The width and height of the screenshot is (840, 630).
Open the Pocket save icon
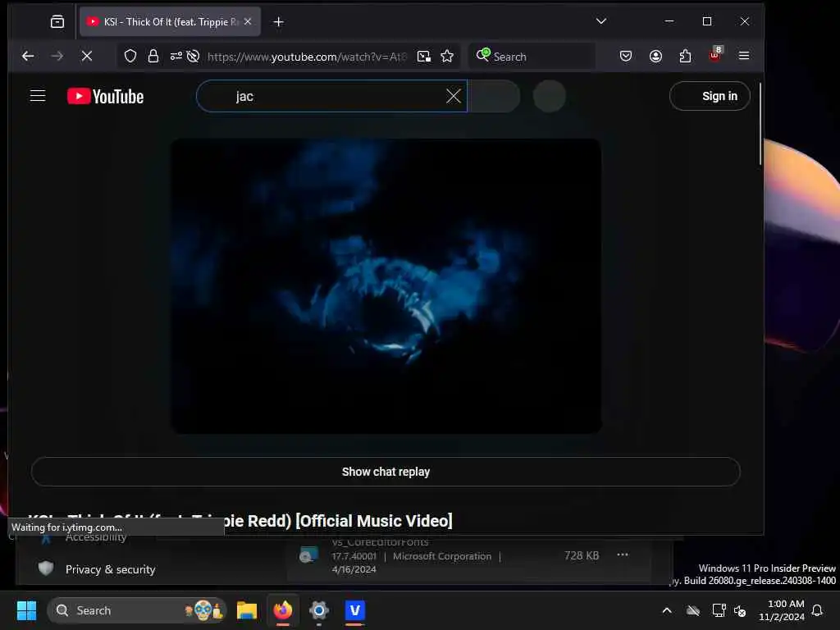click(x=626, y=57)
